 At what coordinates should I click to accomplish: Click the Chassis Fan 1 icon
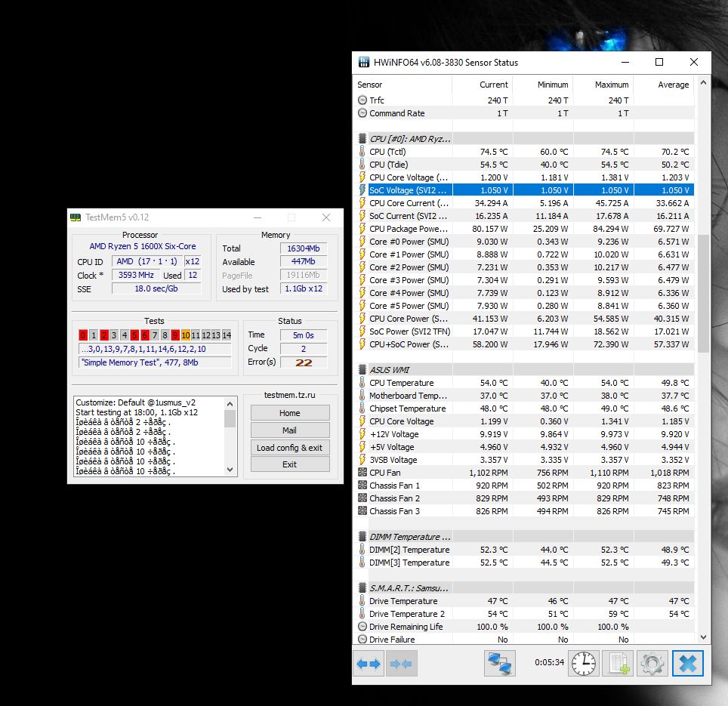pos(362,485)
